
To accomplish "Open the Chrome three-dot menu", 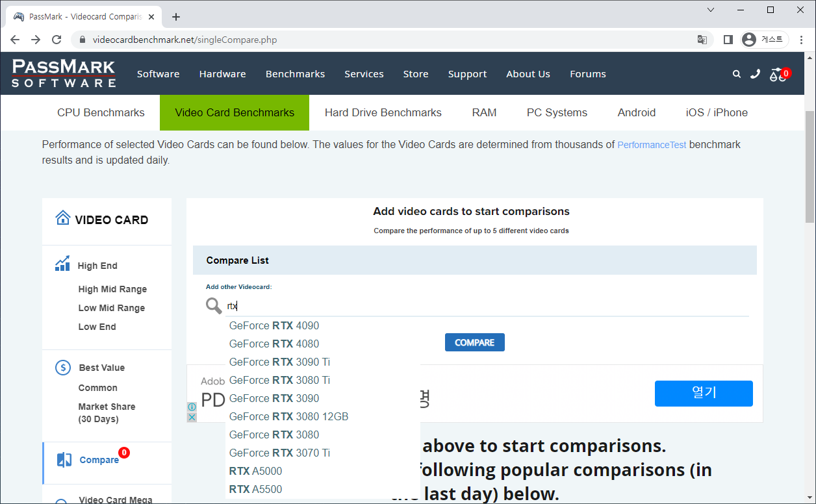I will (801, 40).
